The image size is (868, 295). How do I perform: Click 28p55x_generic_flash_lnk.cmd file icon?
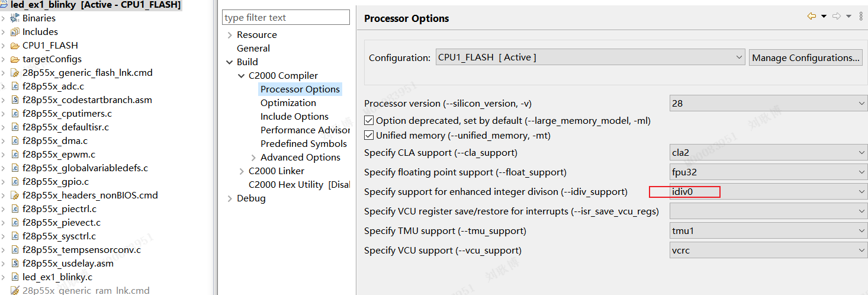15,73
